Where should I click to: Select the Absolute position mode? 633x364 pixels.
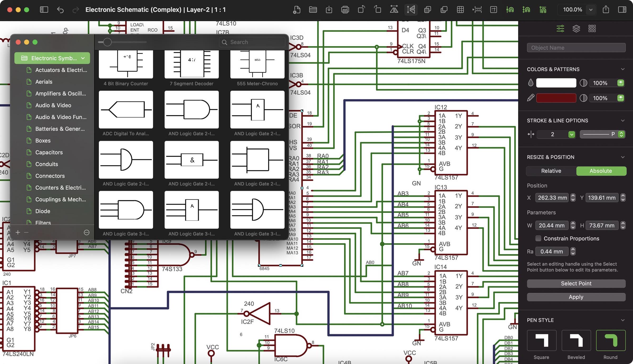pyautogui.click(x=601, y=171)
